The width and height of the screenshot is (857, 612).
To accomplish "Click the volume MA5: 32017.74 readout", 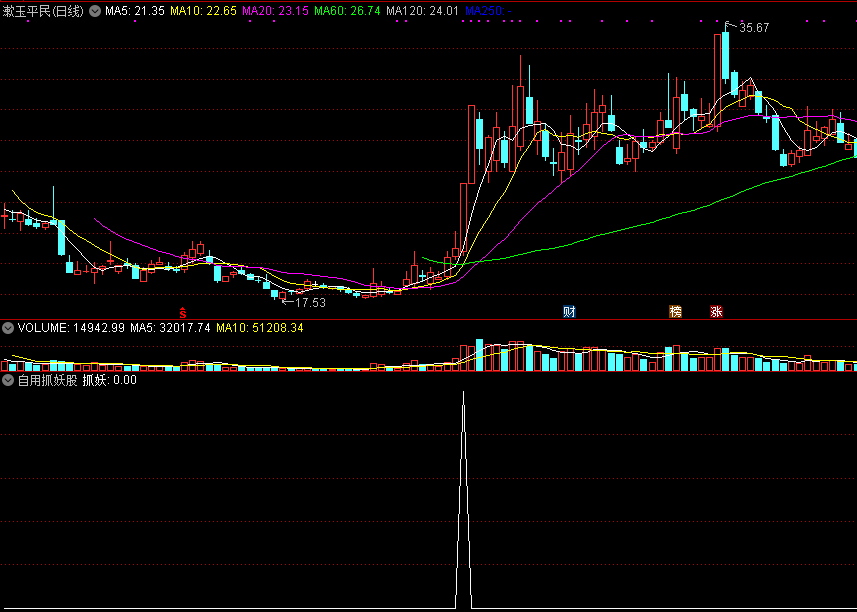I will 171,328.
